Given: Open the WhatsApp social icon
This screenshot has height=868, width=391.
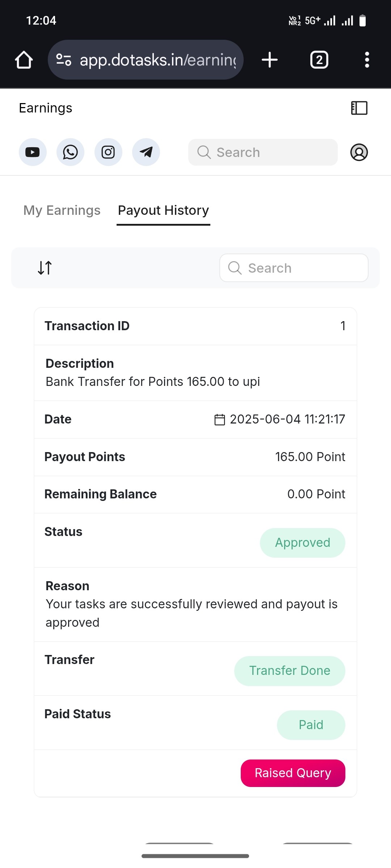Looking at the screenshot, I should coord(70,152).
